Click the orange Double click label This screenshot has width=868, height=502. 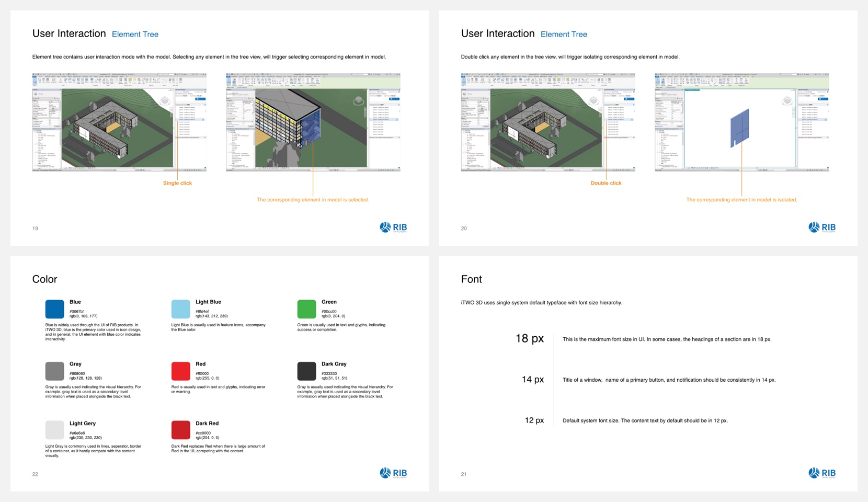click(606, 184)
